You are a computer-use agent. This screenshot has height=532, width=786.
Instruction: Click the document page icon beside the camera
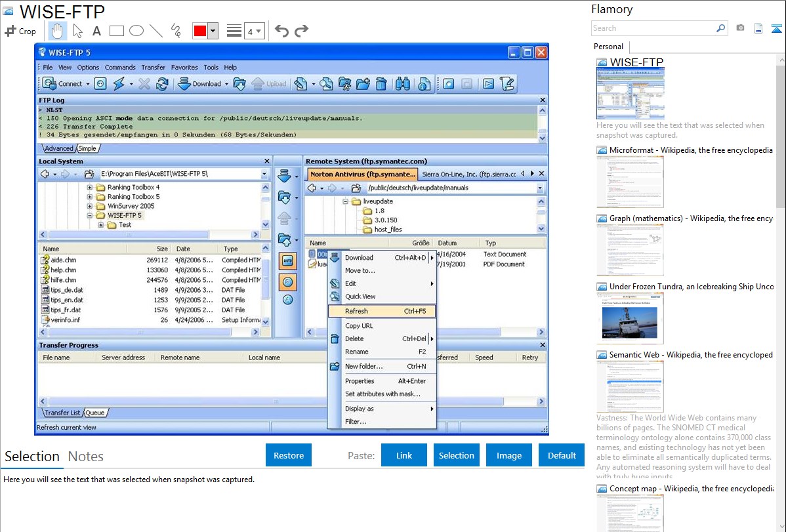[x=758, y=28]
